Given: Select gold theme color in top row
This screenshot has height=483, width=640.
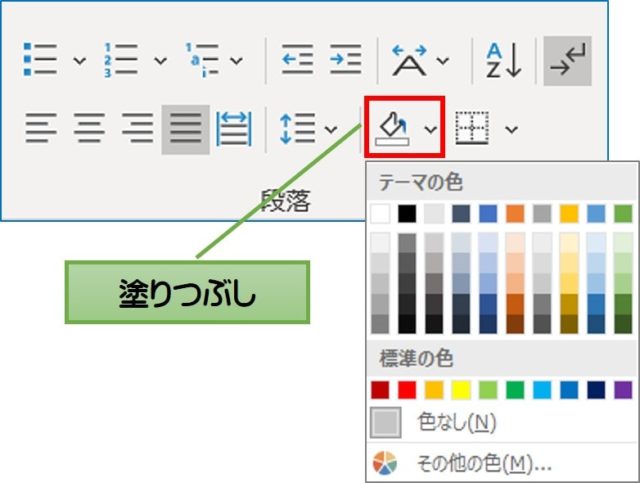Looking at the screenshot, I should pos(569,214).
